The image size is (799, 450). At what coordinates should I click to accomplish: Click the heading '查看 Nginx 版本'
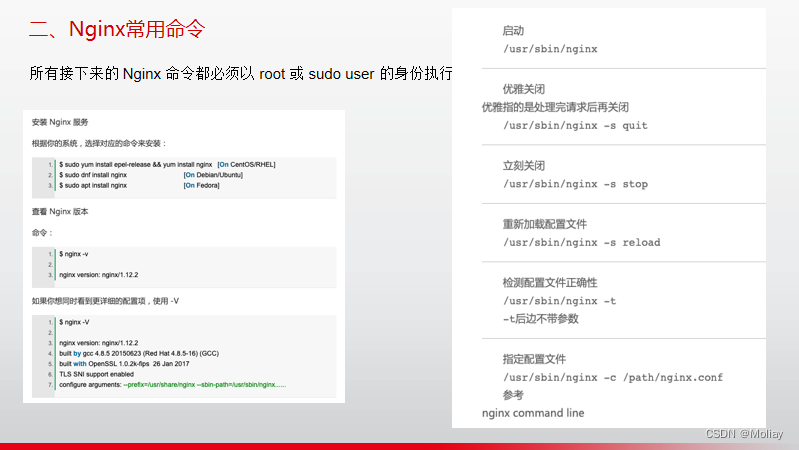[60, 211]
